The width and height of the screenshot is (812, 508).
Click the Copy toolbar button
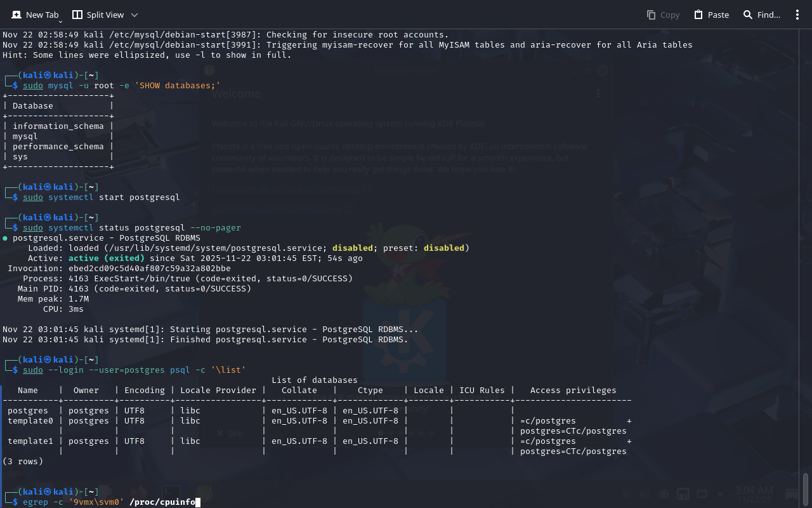[x=663, y=15]
